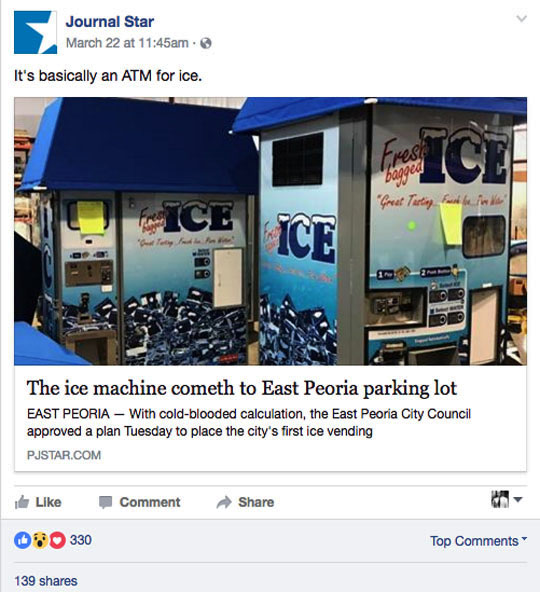Click the public globe privacy icon
540x592 pixels.
205,43
